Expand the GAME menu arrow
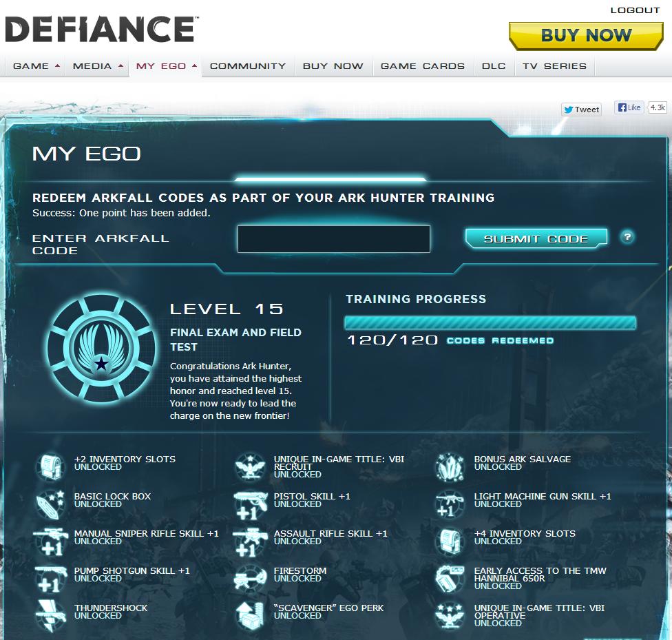Screen dimensions: 672x640 [57, 66]
